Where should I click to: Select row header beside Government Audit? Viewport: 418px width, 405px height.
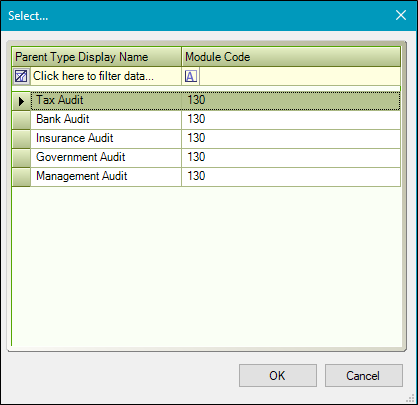21,158
